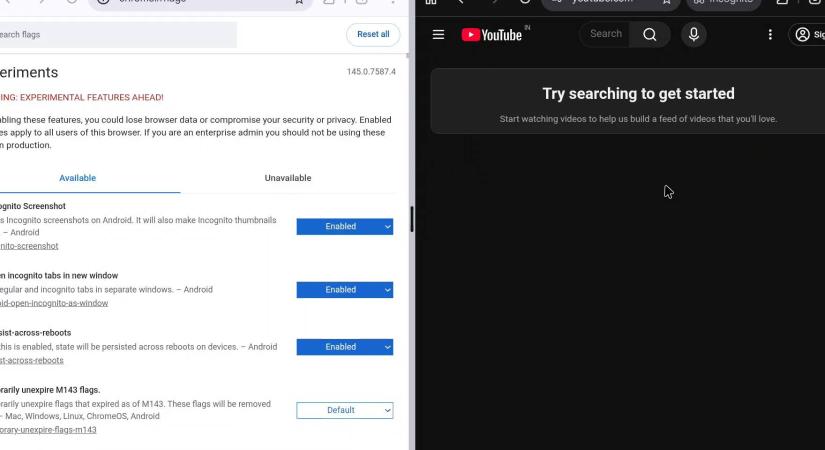This screenshot has width=825, height=450.
Task: Open the temporary-unexpire-flags-m143 link
Action: (x=48, y=430)
